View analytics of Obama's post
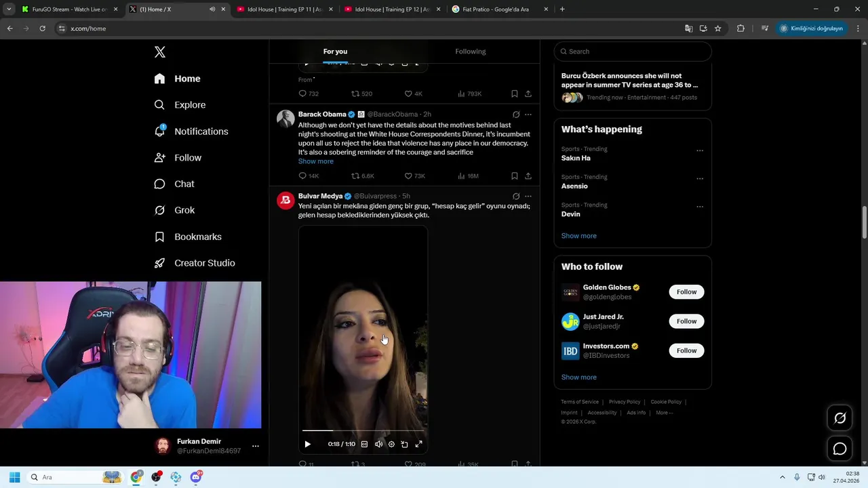The image size is (868, 488). [468, 176]
